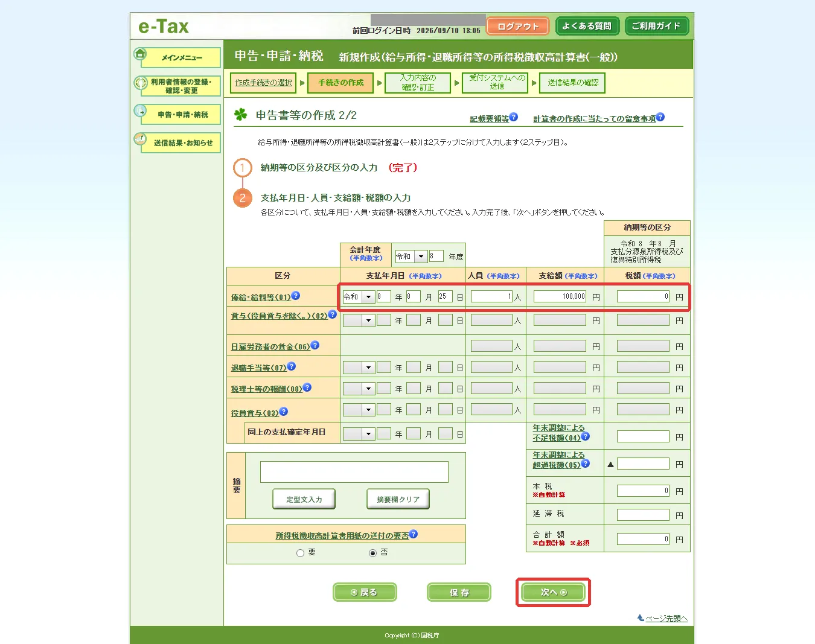Select the 受付システムへの送信 step
The height and width of the screenshot is (644, 815).
[495, 83]
